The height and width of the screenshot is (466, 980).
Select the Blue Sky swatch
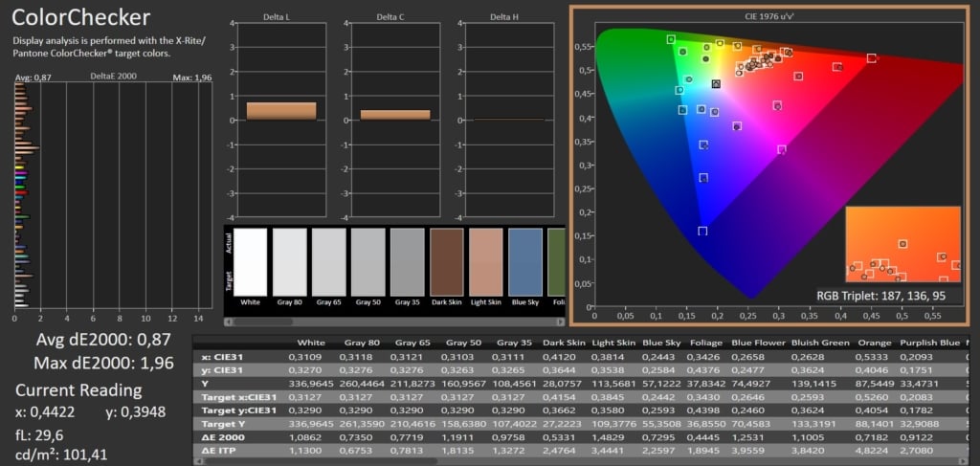[x=525, y=262]
